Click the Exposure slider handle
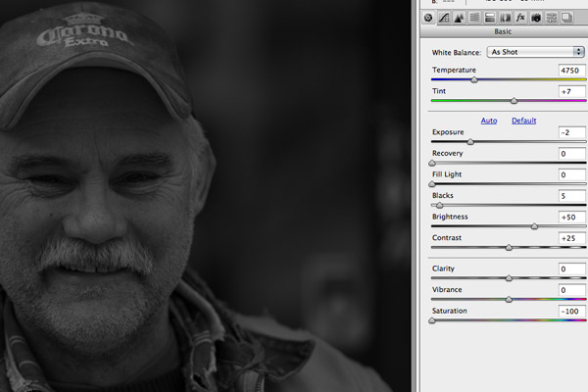The height and width of the screenshot is (392, 588). (470, 142)
